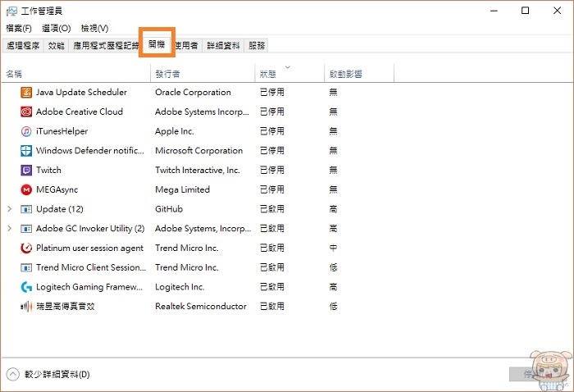Viewport: 574px width, 392px height.
Task: Click the Platinum user session agent icon
Action: (x=26, y=248)
